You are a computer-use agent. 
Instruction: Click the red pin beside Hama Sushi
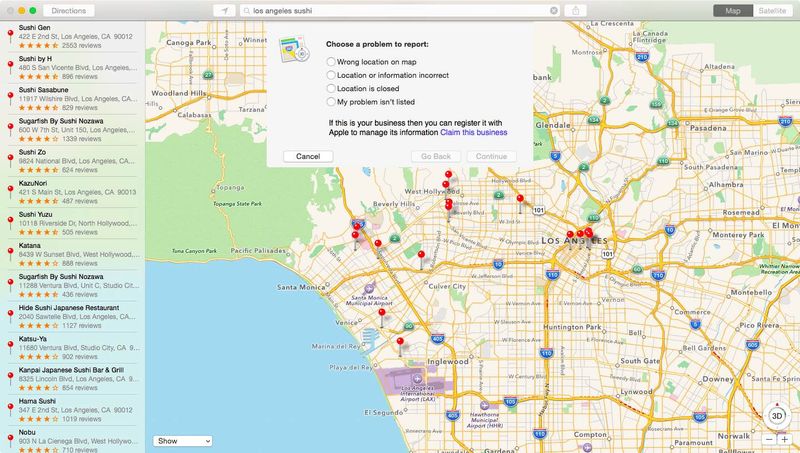10,409
